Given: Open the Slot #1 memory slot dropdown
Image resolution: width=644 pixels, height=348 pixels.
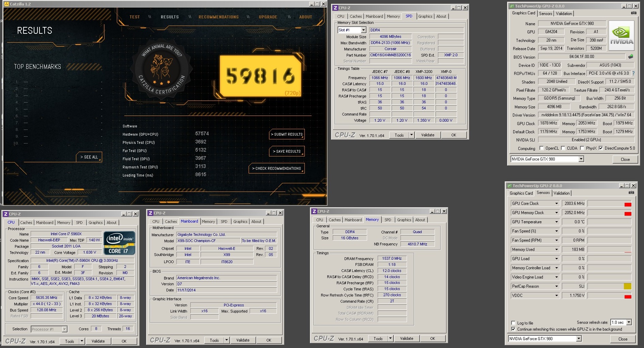Looking at the screenshot, I should tap(363, 30).
